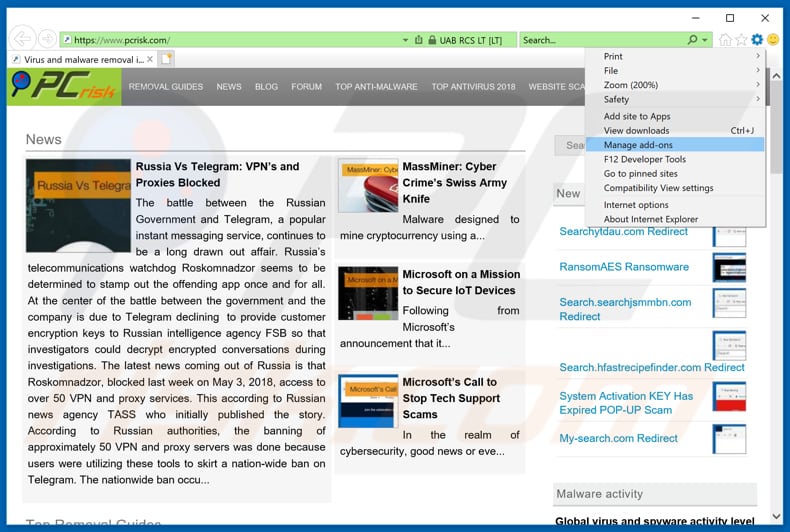Open Compatibility View settings
This screenshot has width=790, height=532.
tap(675, 188)
